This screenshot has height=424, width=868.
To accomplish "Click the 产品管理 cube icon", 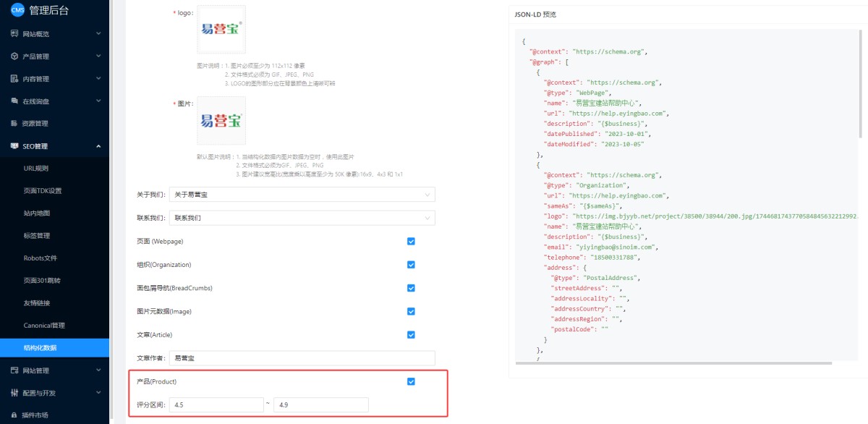I will click(x=14, y=56).
